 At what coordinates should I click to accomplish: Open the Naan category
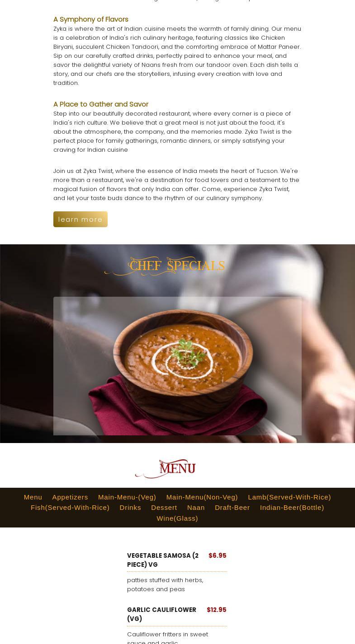pyautogui.click(x=196, y=508)
